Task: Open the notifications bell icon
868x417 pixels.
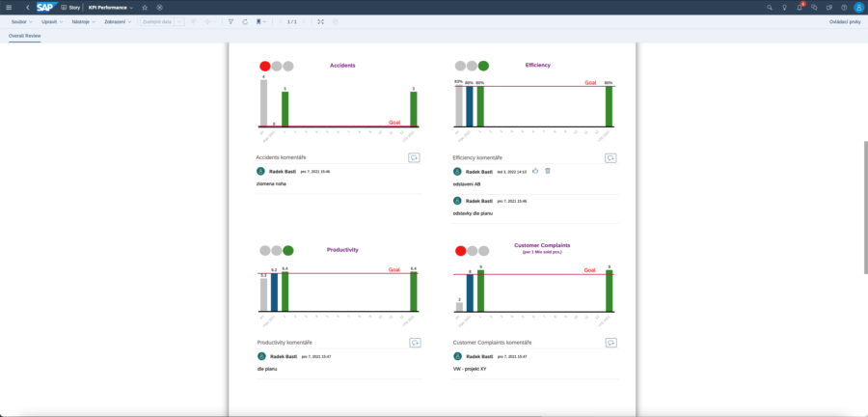Action: [799, 7]
